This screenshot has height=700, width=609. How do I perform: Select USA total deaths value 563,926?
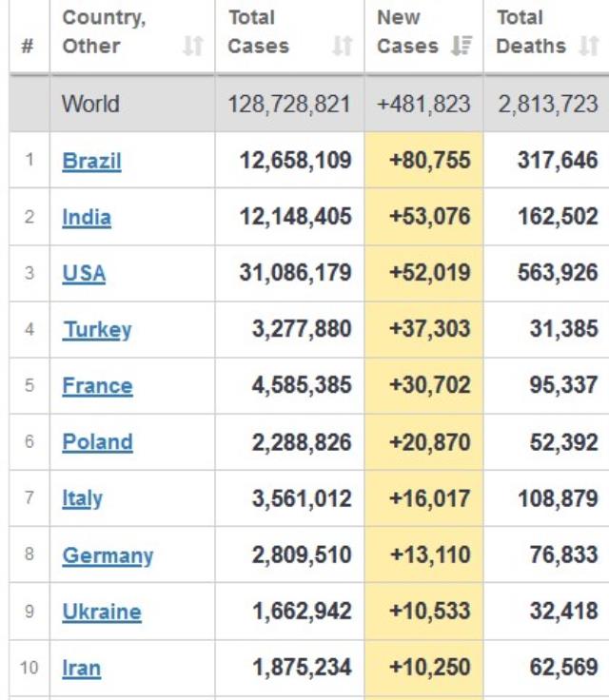(557, 274)
